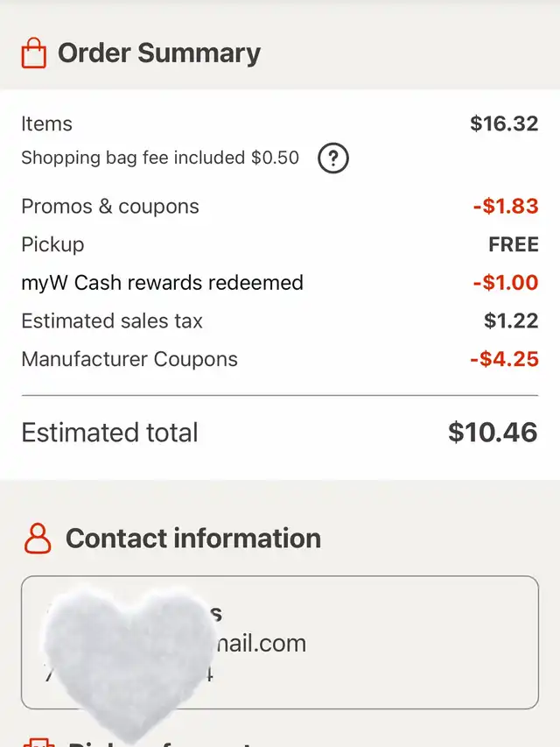Screen dimensions: 560x747
Task: Click the Estimated sales tax label
Action: click(112, 321)
